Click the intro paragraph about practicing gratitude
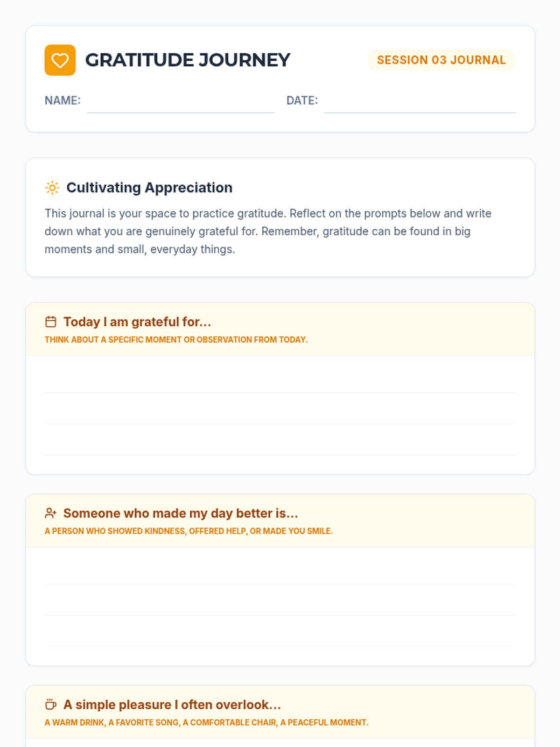The width and height of the screenshot is (560, 747). click(268, 231)
